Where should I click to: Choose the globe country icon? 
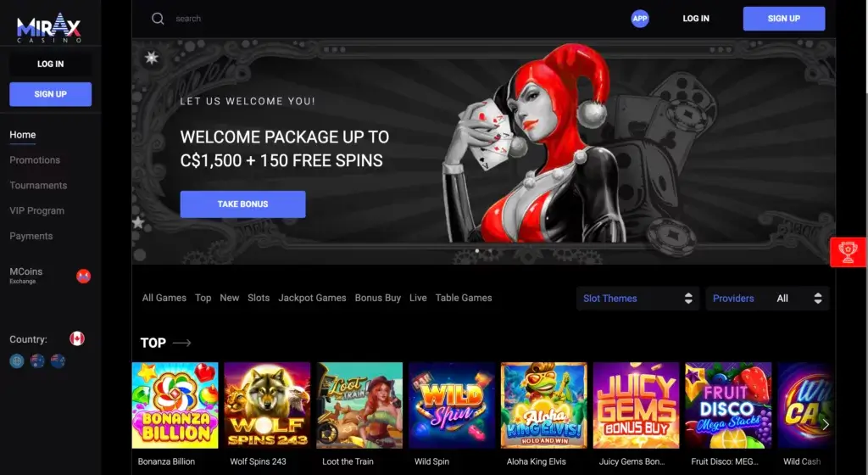click(x=17, y=361)
